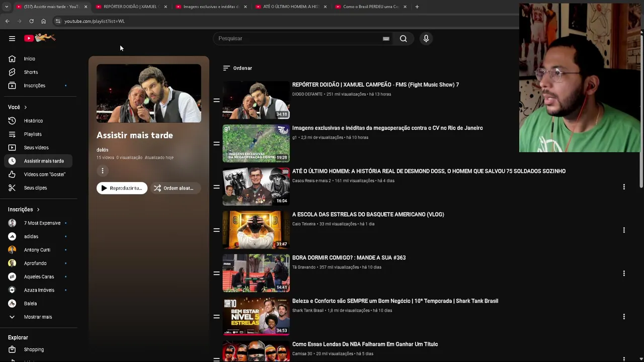The image size is (644, 362).
Task: Open playlist options three-dot menu
Action: 102,171
